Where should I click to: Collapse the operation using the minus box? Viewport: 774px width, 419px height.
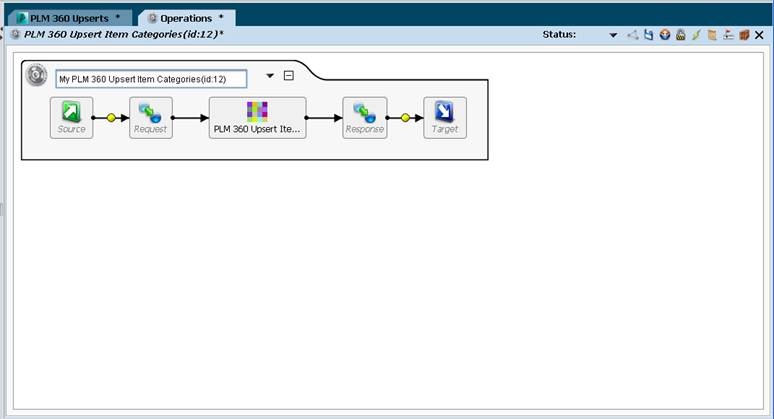pyautogui.click(x=288, y=76)
